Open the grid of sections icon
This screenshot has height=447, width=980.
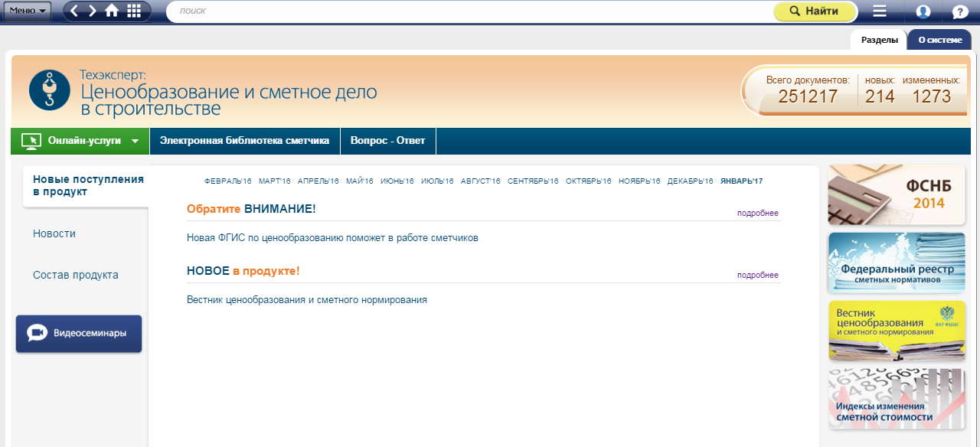134,11
